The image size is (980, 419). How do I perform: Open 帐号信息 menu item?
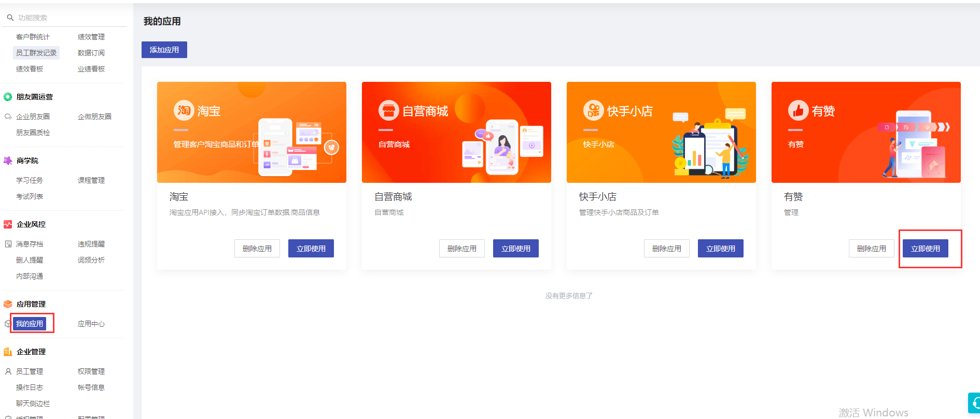[91, 387]
